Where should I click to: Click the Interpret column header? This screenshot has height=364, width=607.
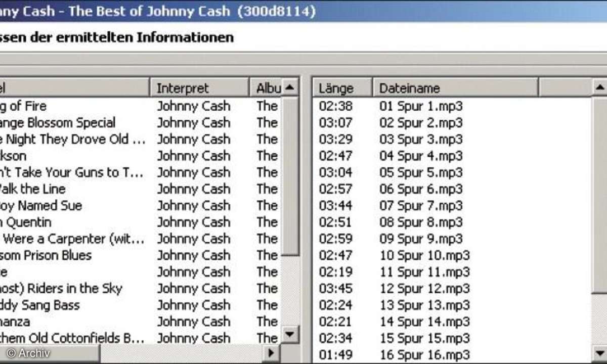[200, 88]
